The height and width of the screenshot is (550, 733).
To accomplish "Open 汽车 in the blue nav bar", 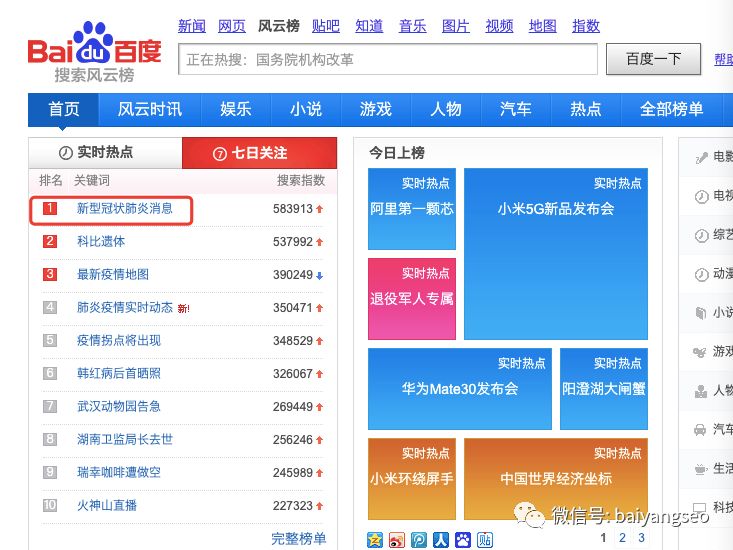I will pyautogui.click(x=516, y=109).
